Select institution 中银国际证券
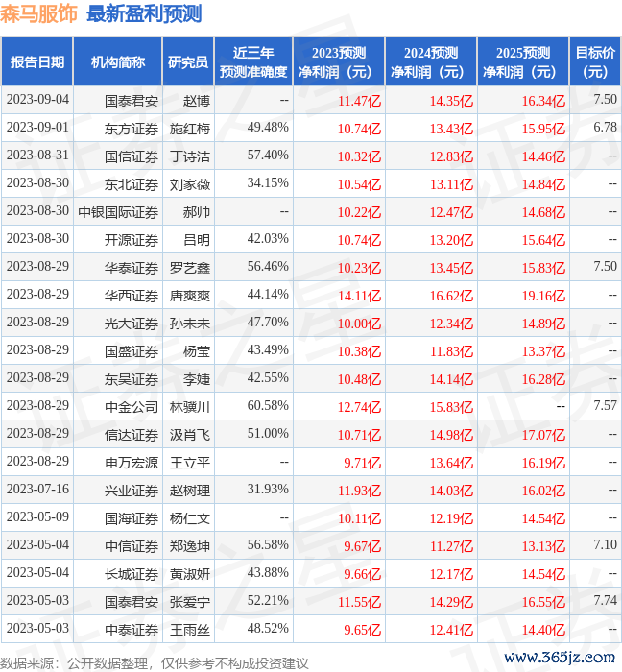This screenshot has width=622, height=672. [118, 212]
